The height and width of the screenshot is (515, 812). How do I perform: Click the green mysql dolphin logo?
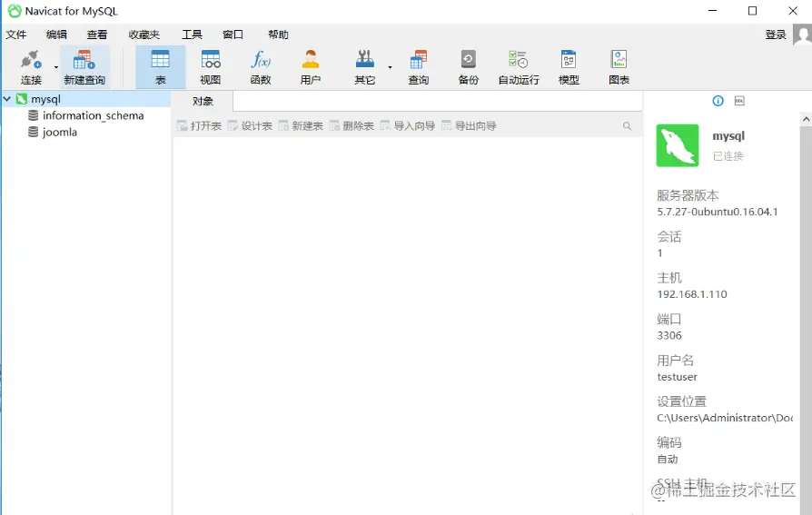[678, 145]
